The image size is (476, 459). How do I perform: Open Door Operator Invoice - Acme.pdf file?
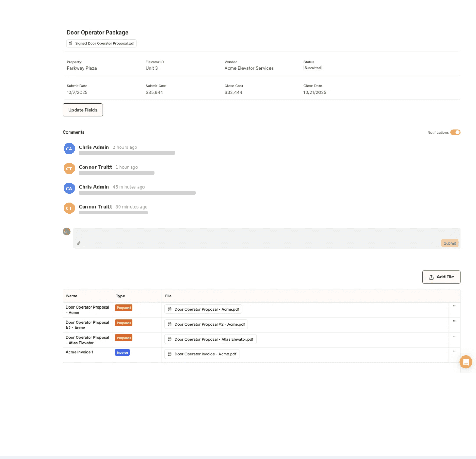coord(202,354)
